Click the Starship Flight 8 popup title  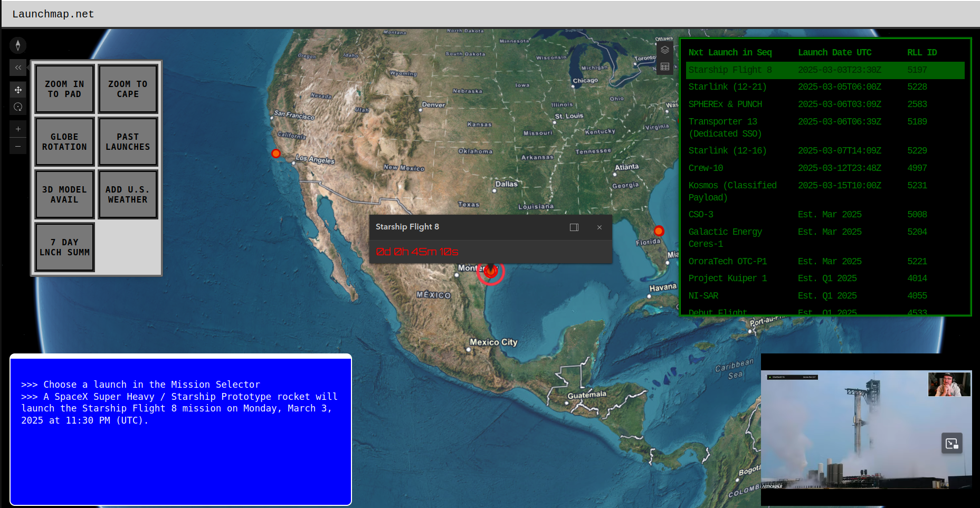[407, 227]
